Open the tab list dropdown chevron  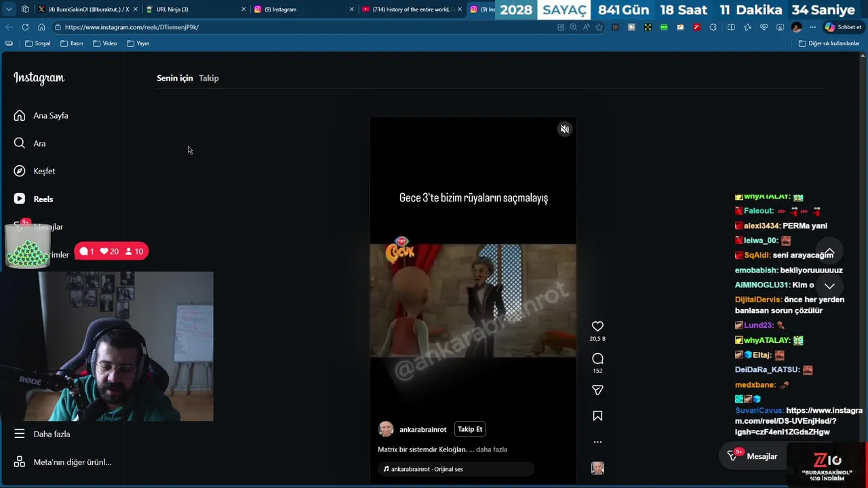point(9,9)
